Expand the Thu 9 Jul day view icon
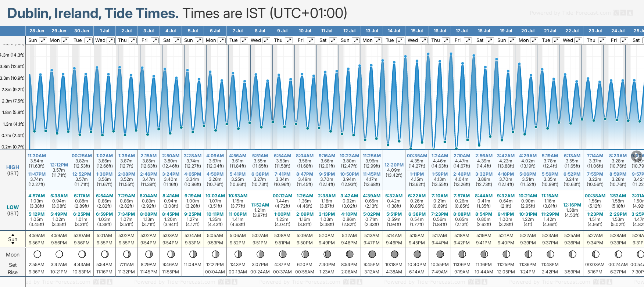 pos(289,40)
